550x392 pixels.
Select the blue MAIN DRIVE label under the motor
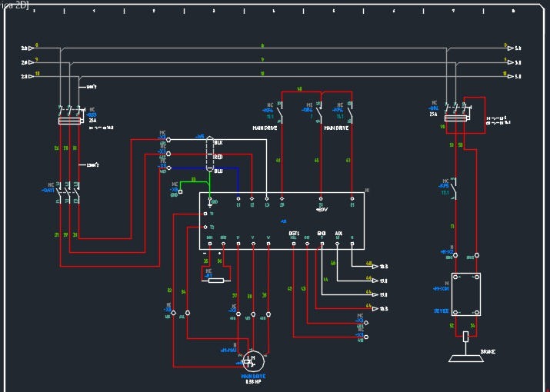[253, 376]
